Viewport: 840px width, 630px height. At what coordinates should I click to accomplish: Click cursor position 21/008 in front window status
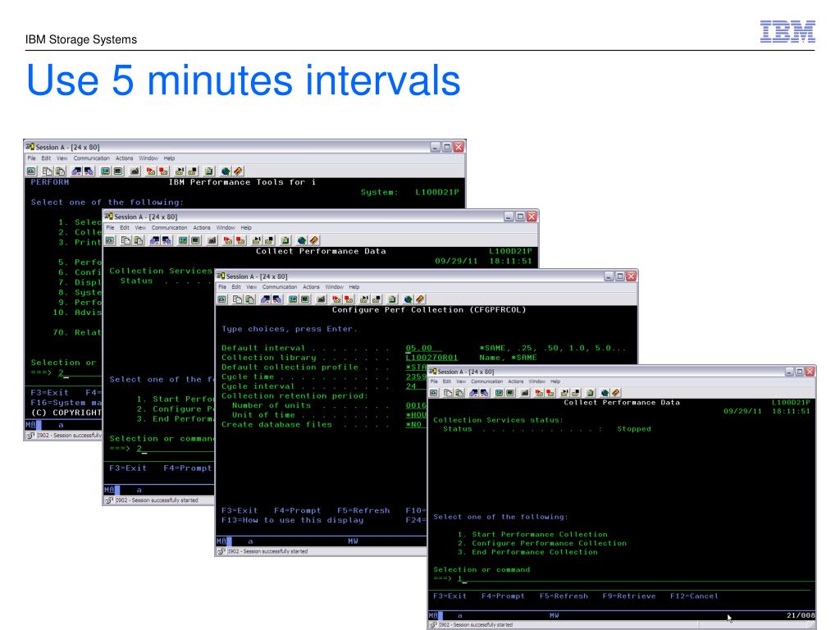tap(801, 615)
